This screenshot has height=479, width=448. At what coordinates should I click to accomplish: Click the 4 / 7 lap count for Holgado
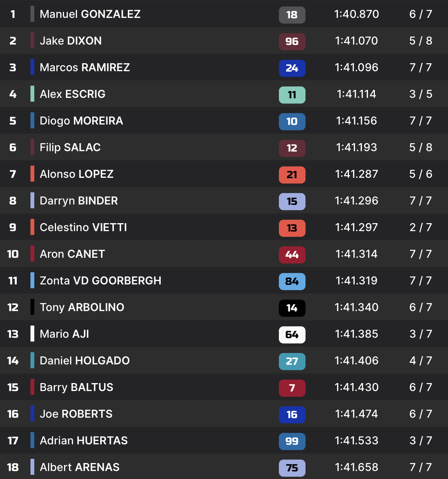(421, 361)
